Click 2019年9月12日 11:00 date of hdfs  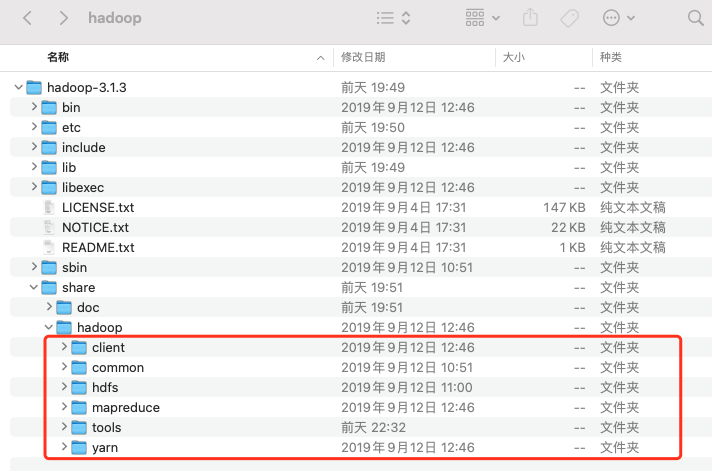coord(407,387)
